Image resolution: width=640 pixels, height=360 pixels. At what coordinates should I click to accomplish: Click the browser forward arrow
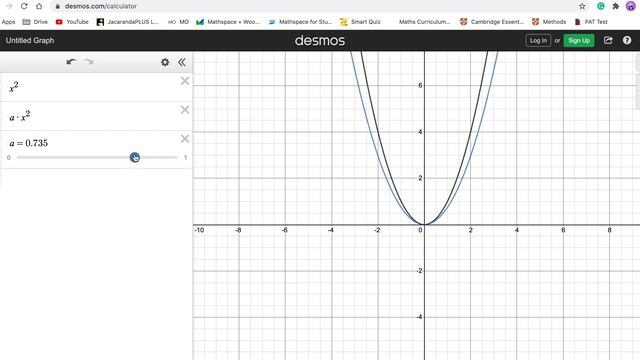click(9, 6)
